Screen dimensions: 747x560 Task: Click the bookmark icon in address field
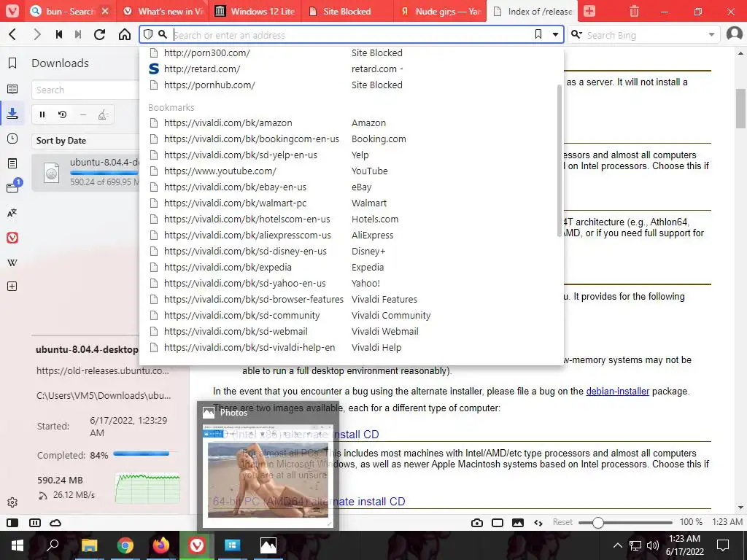click(538, 34)
